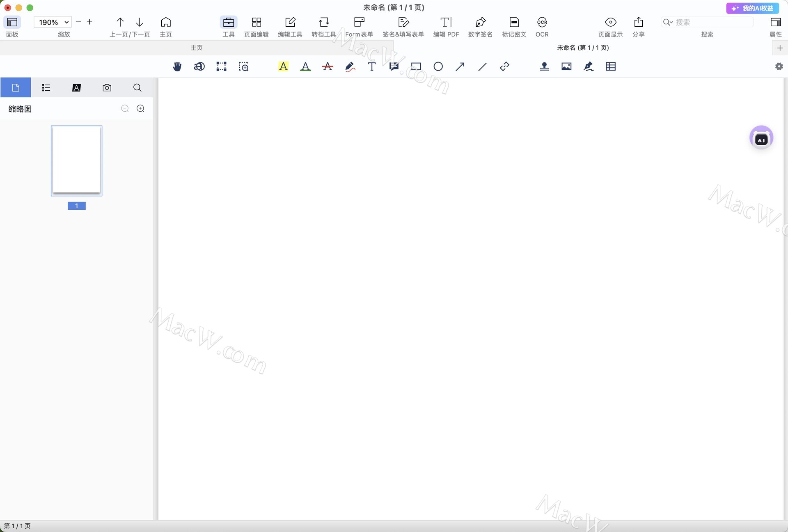Screen dimensions: 788x532
Task: Select the signature tool
Action: click(x=589, y=66)
